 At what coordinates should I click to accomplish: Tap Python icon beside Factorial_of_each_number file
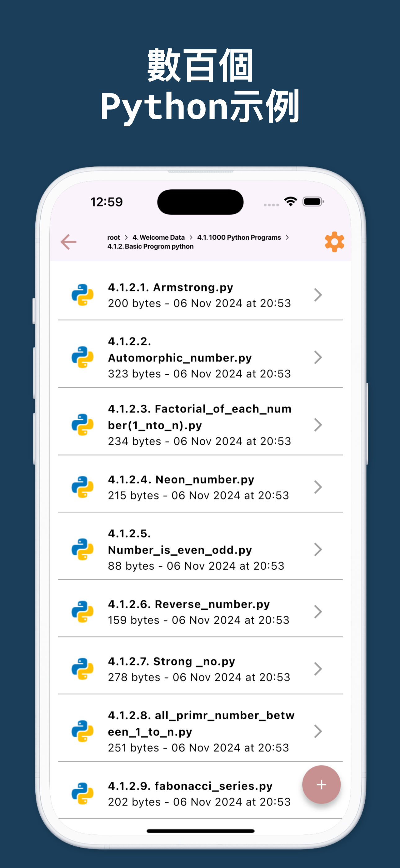[82, 425]
